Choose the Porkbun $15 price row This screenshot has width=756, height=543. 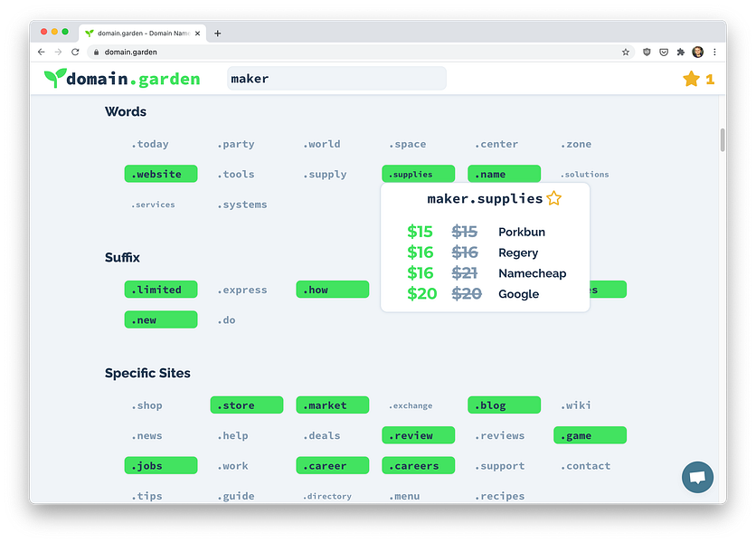point(485,232)
